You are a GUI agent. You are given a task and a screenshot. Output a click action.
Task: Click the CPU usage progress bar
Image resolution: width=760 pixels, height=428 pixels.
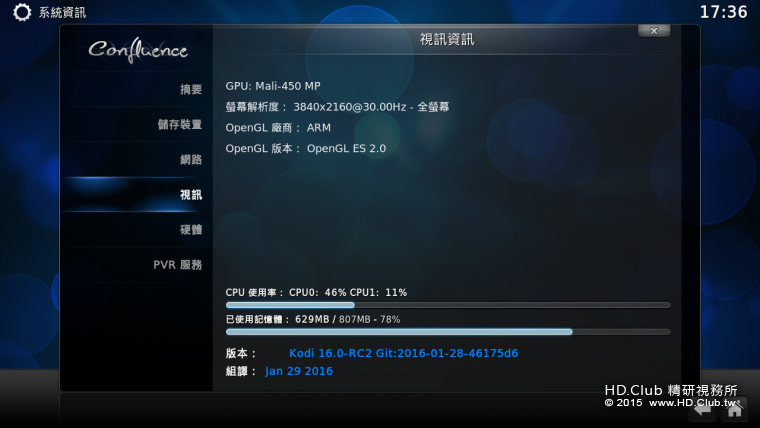448,305
